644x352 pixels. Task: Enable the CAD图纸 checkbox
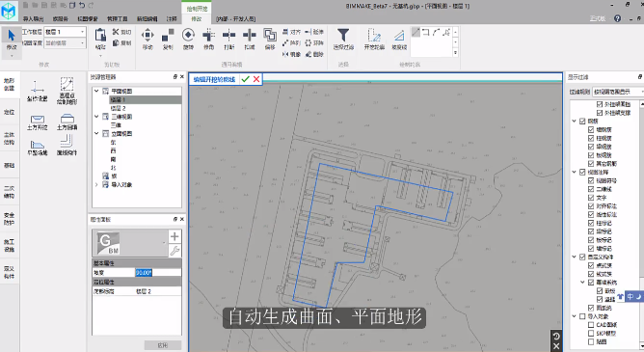pos(591,325)
